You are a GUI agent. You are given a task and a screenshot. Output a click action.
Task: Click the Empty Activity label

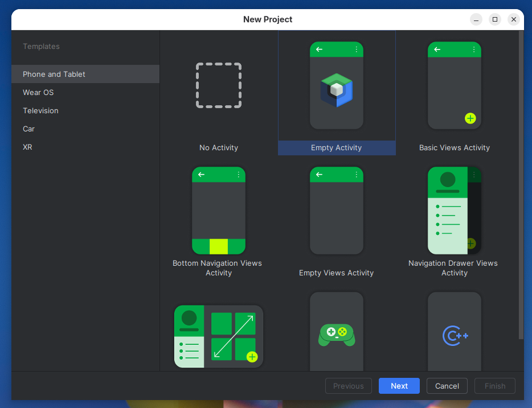(x=337, y=148)
